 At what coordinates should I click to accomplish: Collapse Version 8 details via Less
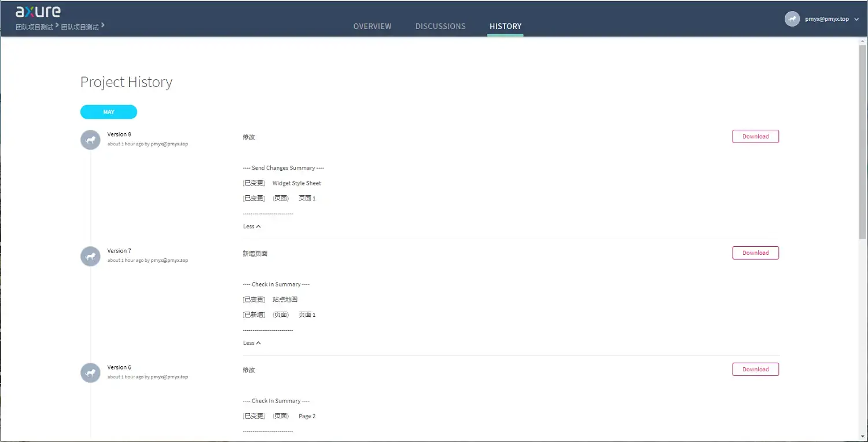[251, 226]
